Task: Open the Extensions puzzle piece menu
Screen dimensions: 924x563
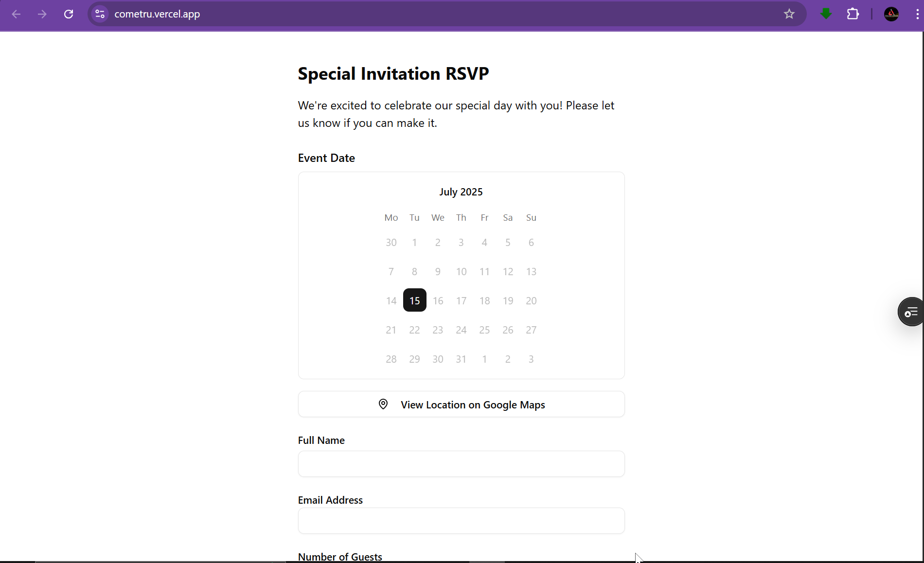Action: (853, 14)
